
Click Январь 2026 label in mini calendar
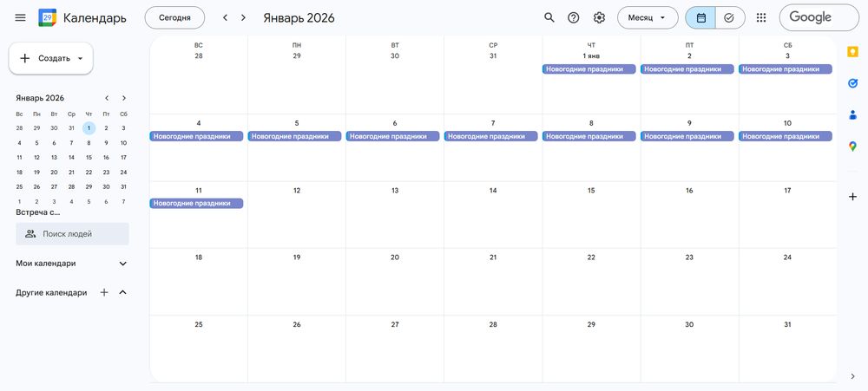coord(40,98)
